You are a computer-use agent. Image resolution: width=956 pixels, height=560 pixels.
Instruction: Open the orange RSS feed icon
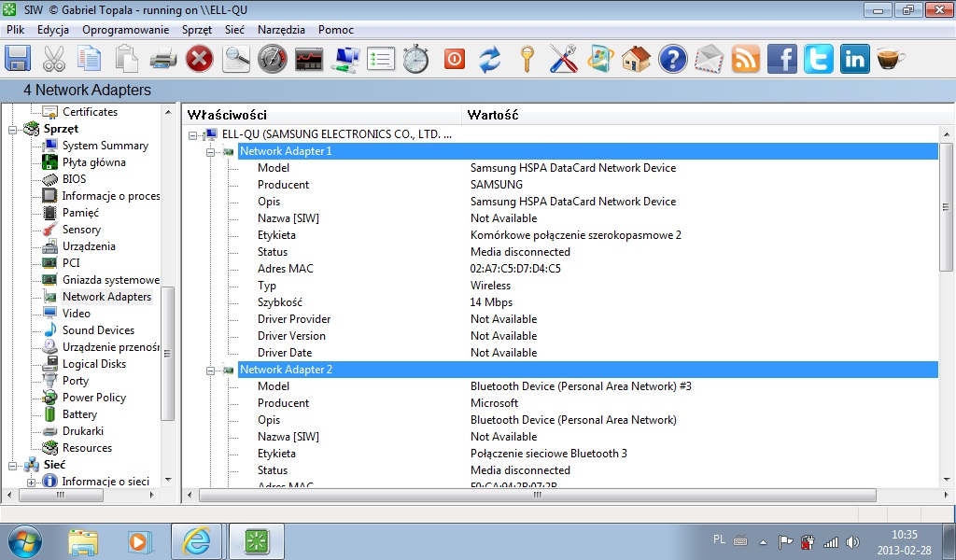[745, 59]
